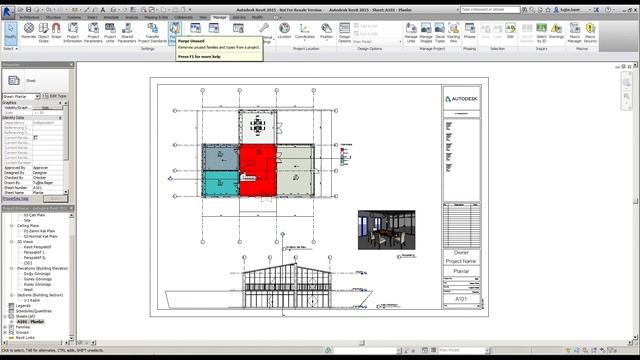
Task: Open the Properties help link
Action: tap(16, 199)
